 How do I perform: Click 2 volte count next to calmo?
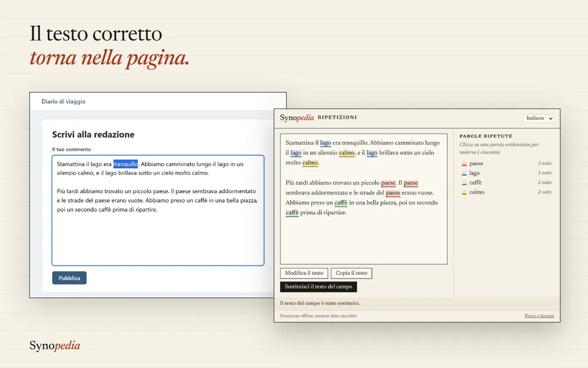545,192
